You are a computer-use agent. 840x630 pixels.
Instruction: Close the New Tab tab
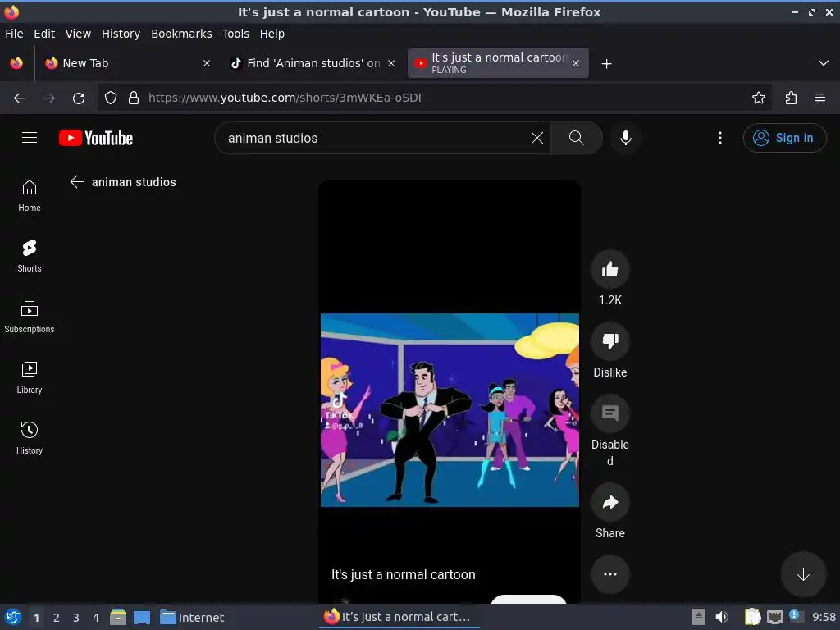pyautogui.click(x=206, y=63)
